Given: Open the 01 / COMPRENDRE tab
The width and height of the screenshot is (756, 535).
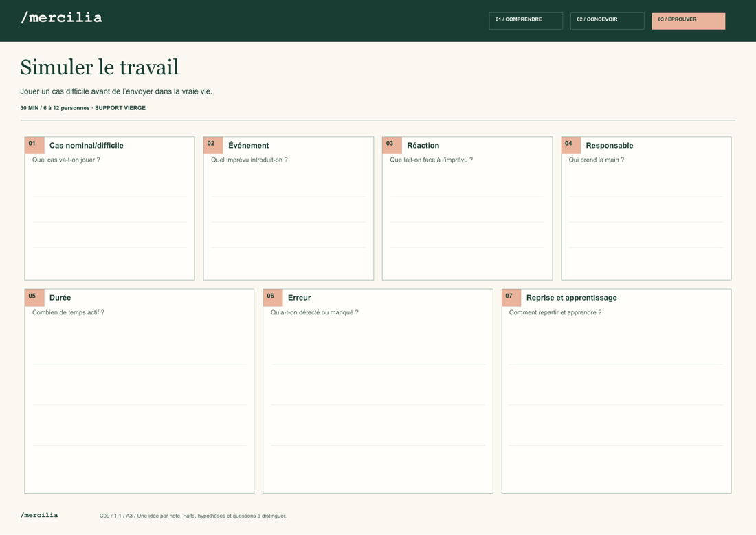Looking at the screenshot, I should (526, 21).
